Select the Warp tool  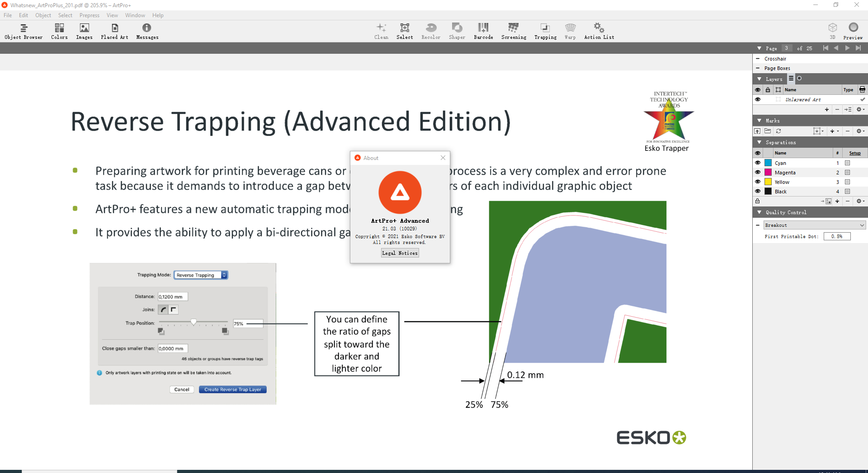570,32
